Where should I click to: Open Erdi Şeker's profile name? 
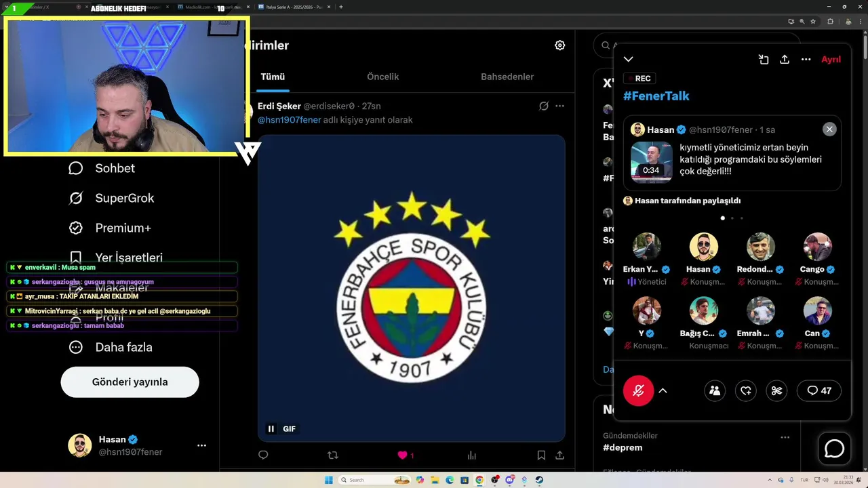[x=279, y=106]
